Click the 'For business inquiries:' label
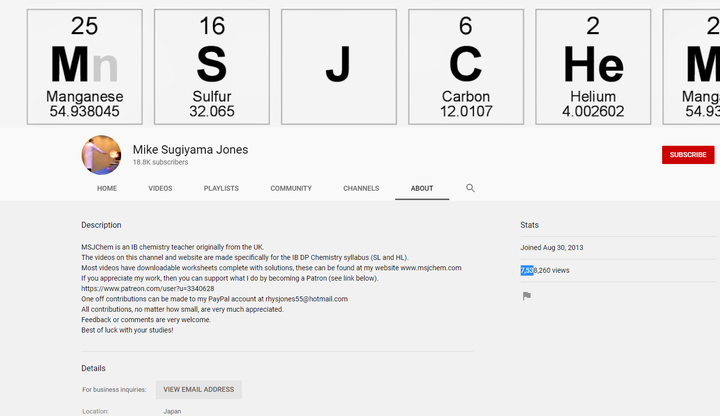The image size is (720, 416). tap(114, 389)
